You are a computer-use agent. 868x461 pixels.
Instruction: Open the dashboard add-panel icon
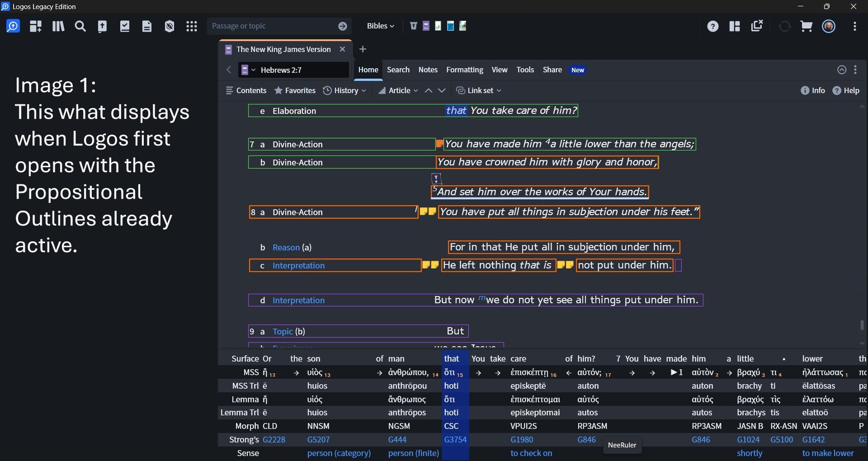coord(35,26)
